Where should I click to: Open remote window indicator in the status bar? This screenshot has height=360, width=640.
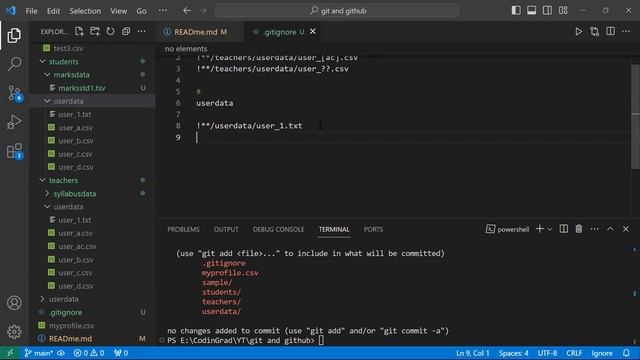(10, 353)
